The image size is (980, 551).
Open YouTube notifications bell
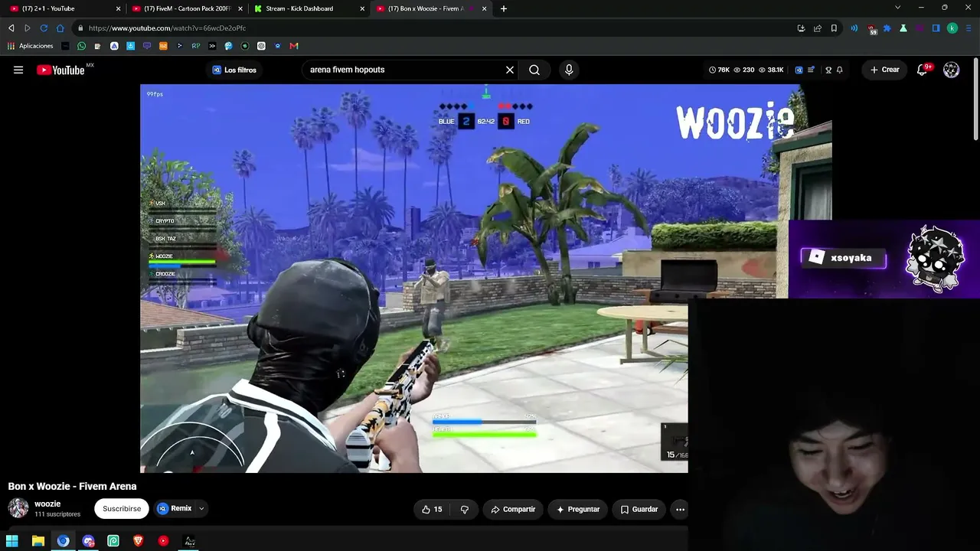[x=923, y=70]
